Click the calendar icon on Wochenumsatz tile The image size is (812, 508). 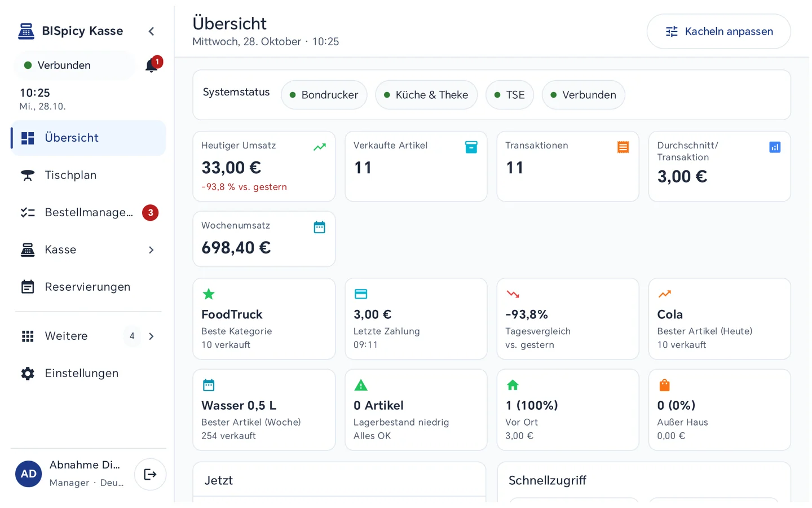pos(320,227)
